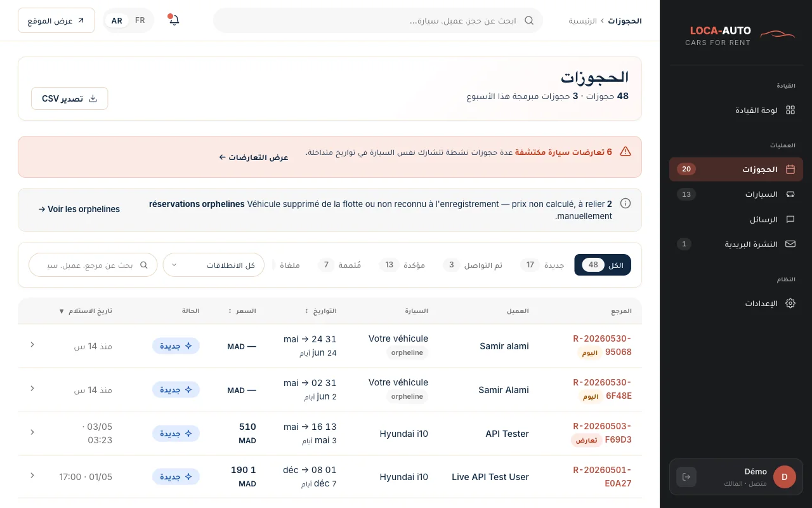The image size is (812, 508).
Task: Switch language to AR
Action: point(117,20)
